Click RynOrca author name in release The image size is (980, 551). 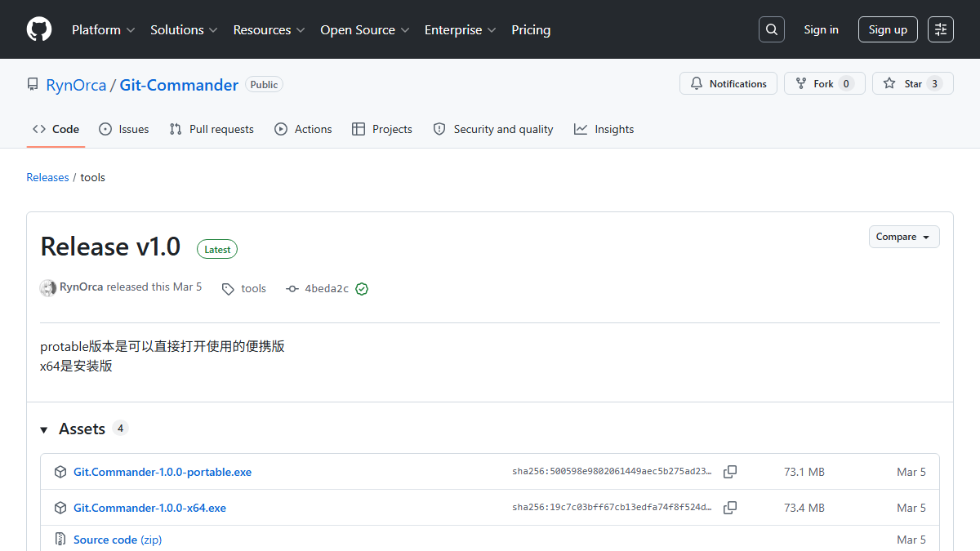82,287
